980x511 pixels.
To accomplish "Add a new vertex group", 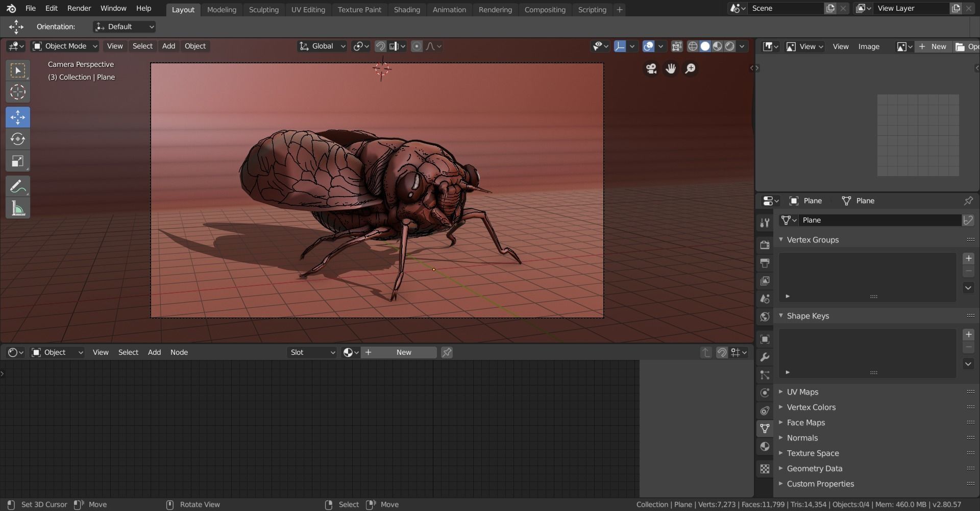I will pos(968,258).
